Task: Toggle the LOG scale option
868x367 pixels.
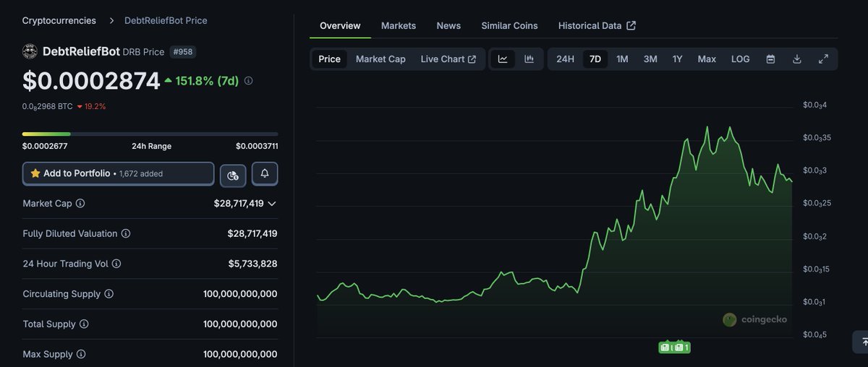Action: point(741,59)
